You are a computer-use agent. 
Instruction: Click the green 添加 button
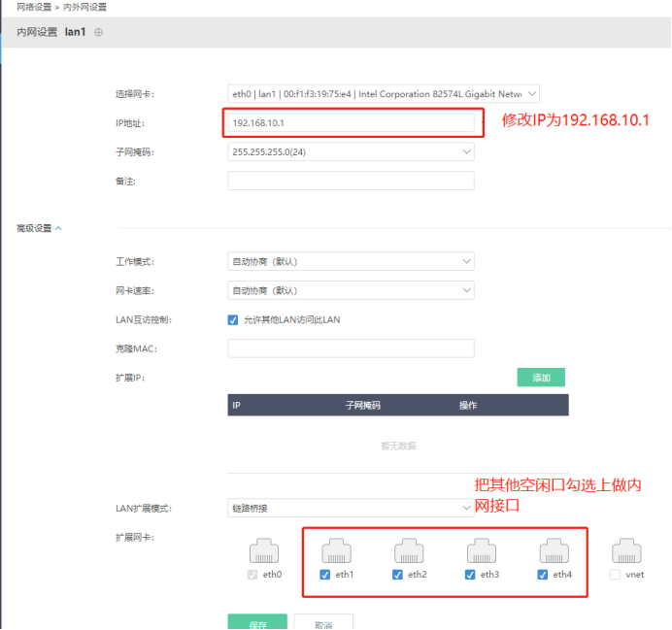tap(541, 378)
